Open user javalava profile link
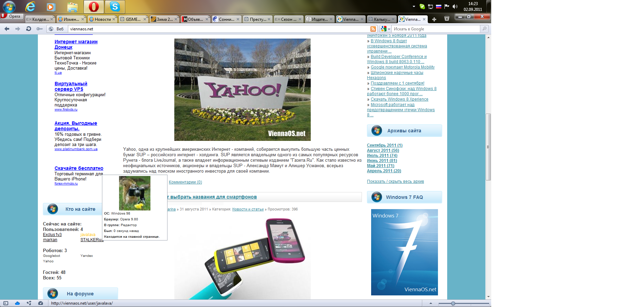The width and height of the screenshot is (644, 307). pyautogui.click(x=88, y=235)
